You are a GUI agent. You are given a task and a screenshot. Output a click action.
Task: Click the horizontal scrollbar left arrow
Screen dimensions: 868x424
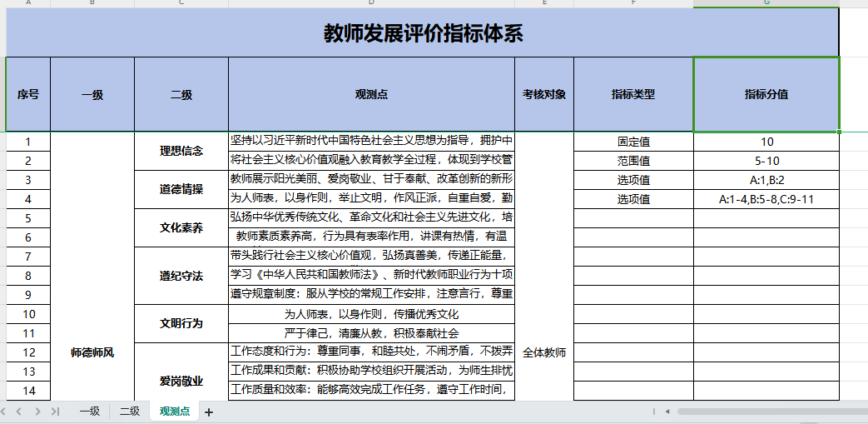pyautogui.click(x=668, y=412)
